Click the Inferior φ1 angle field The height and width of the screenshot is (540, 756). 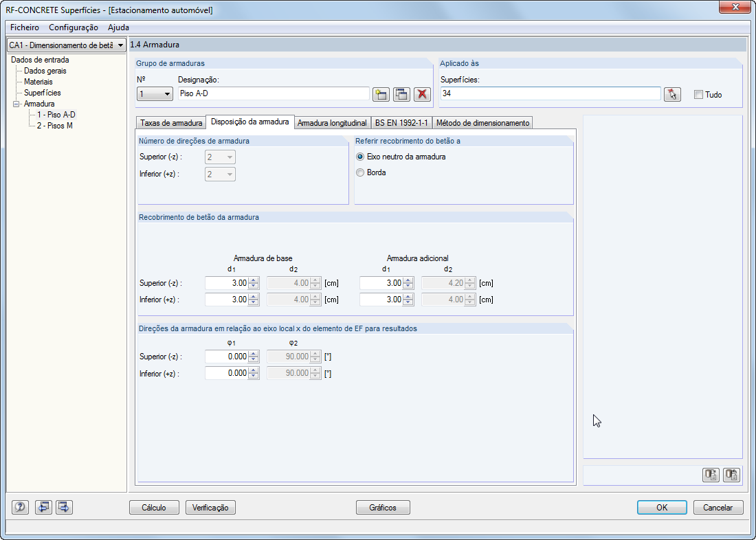(x=227, y=373)
